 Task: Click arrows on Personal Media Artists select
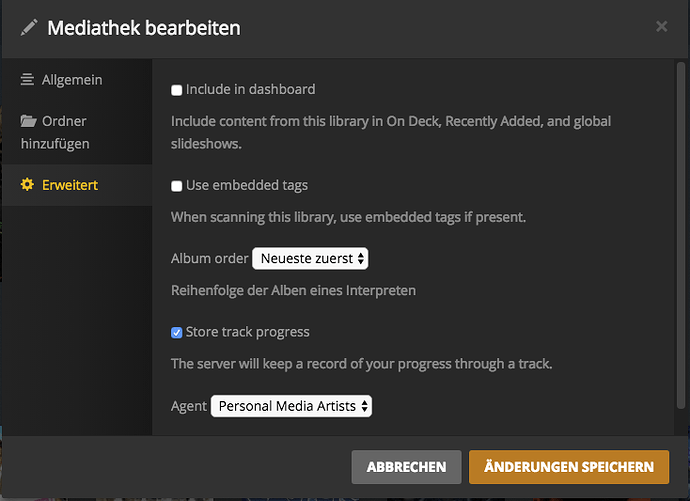(x=364, y=406)
